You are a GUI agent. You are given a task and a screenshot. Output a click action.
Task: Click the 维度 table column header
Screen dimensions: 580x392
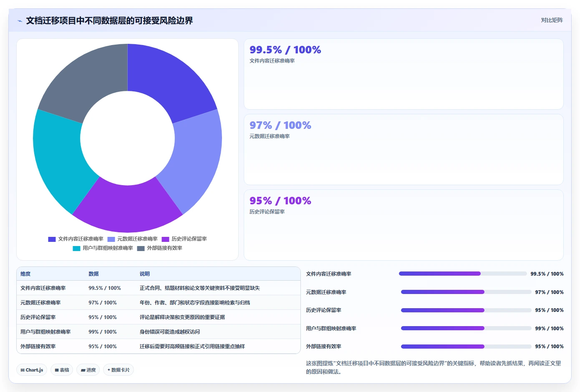(x=25, y=274)
